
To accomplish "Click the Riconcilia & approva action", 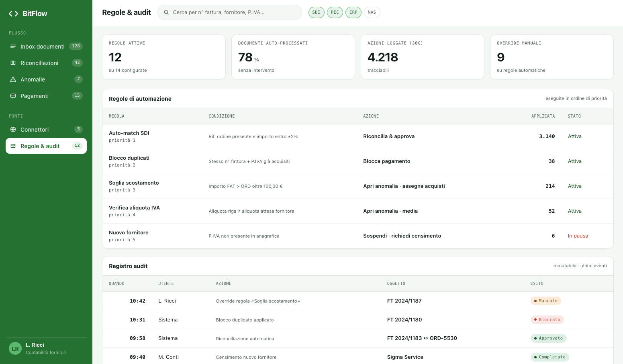I will coord(389,136).
